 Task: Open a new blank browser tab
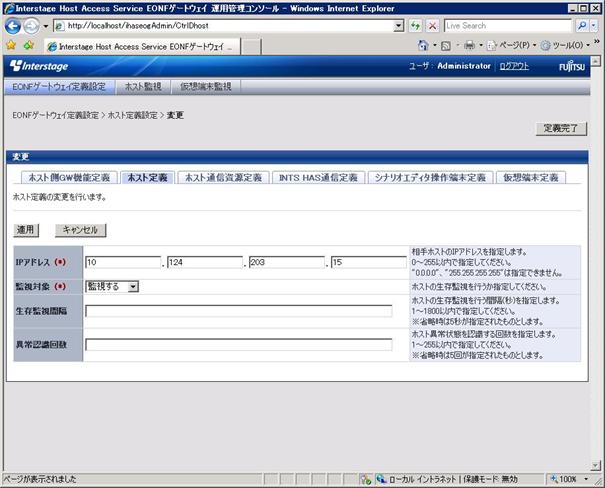coord(251,47)
